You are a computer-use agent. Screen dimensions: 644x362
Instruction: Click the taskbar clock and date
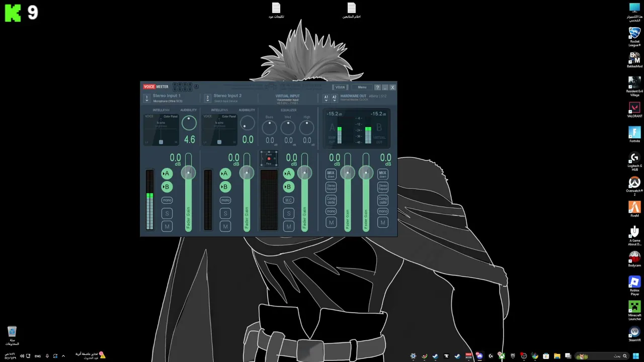point(10,356)
